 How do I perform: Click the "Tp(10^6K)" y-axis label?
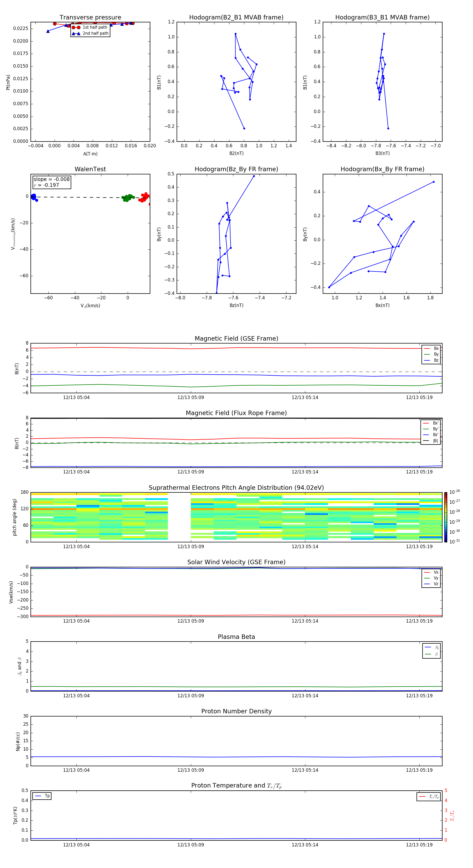pos(15,815)
